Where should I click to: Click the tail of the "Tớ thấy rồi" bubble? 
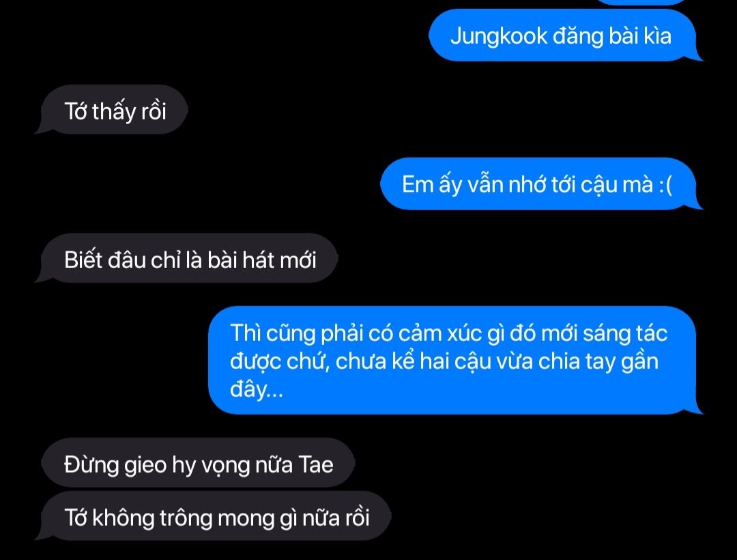pyautogui.click(x=40, y=129)
